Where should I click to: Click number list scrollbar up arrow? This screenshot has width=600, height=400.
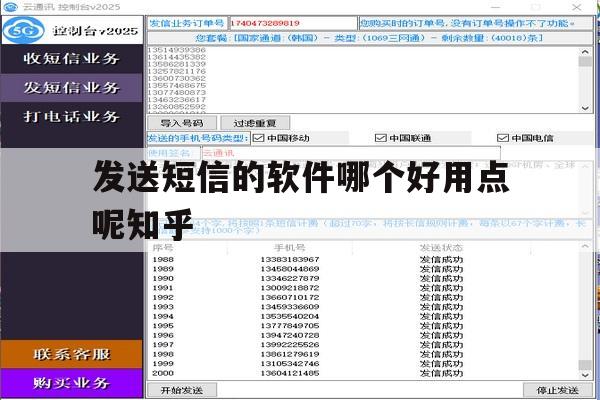coord(585,52)
